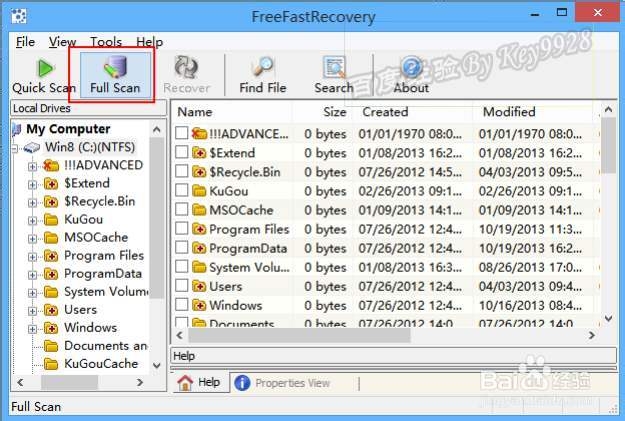Click the file list scroll right arrow
The width and height of the screenshot is (625, 421).
pyautogui.click(x=592, y=336)
